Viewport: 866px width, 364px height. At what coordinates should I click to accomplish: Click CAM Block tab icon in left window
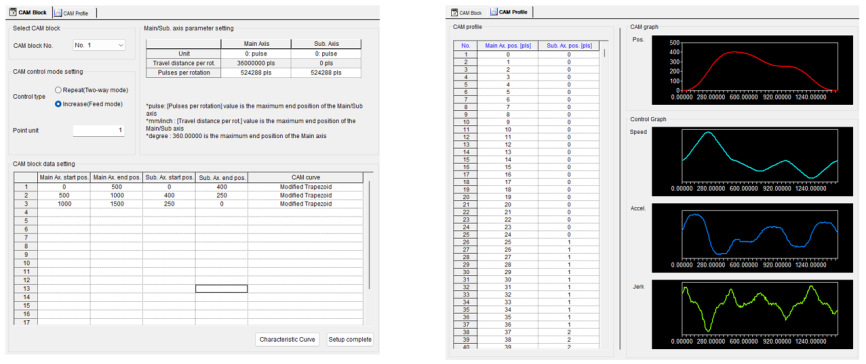[14, 12]
